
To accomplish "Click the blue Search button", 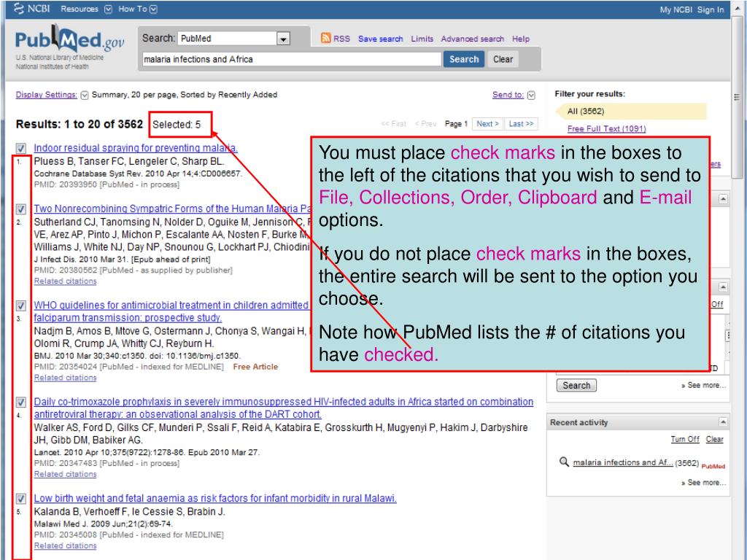I will pyautogui.click(x=463, y=59).
